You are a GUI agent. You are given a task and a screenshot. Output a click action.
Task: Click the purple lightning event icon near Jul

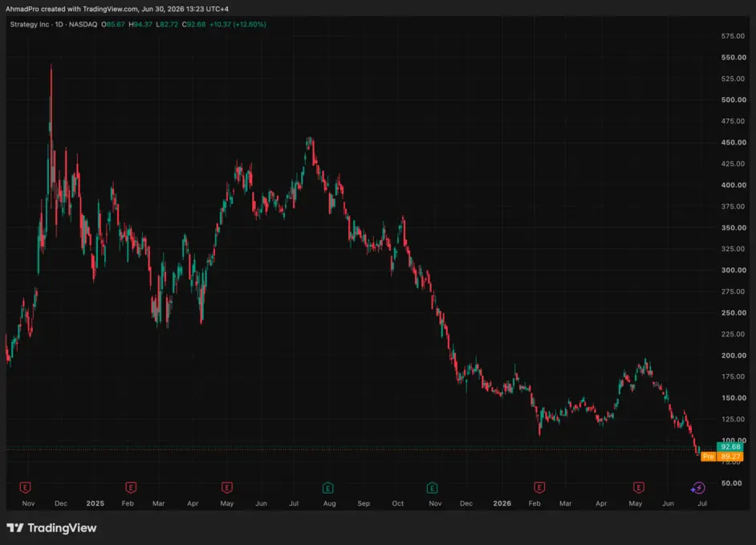coord(698,488)
